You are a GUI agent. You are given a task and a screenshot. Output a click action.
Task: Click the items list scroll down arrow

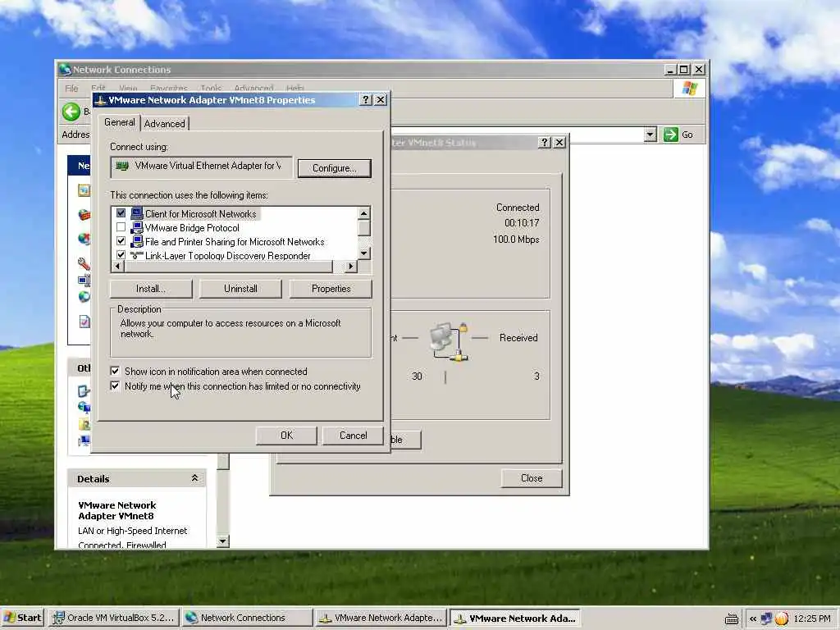pyautogui.click(x=364, y=253)
